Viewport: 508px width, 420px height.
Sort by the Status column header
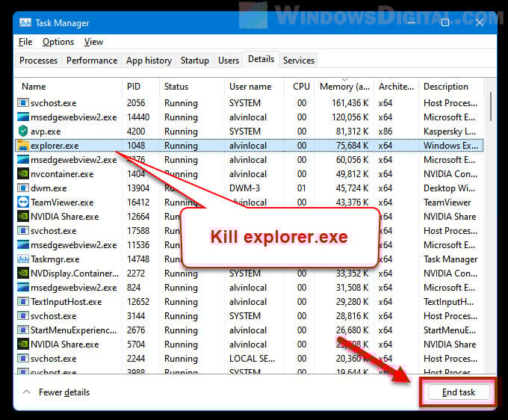[192, 87]
